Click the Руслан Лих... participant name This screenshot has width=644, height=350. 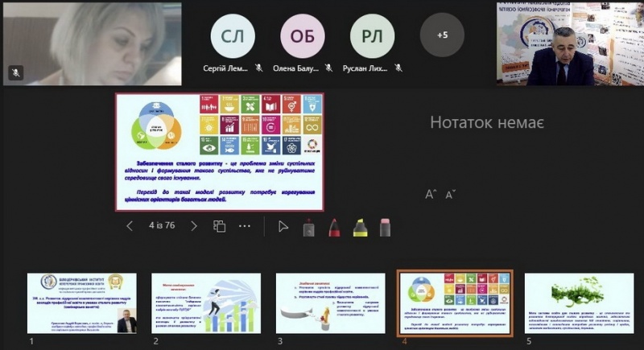pos(365,68)
